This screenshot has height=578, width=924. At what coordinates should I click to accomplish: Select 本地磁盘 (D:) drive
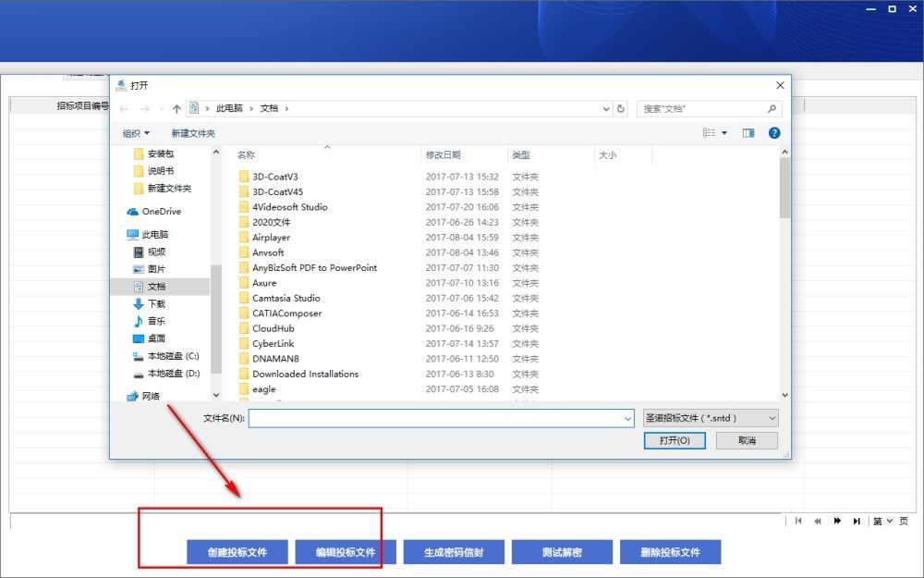[x=166, y=374]
